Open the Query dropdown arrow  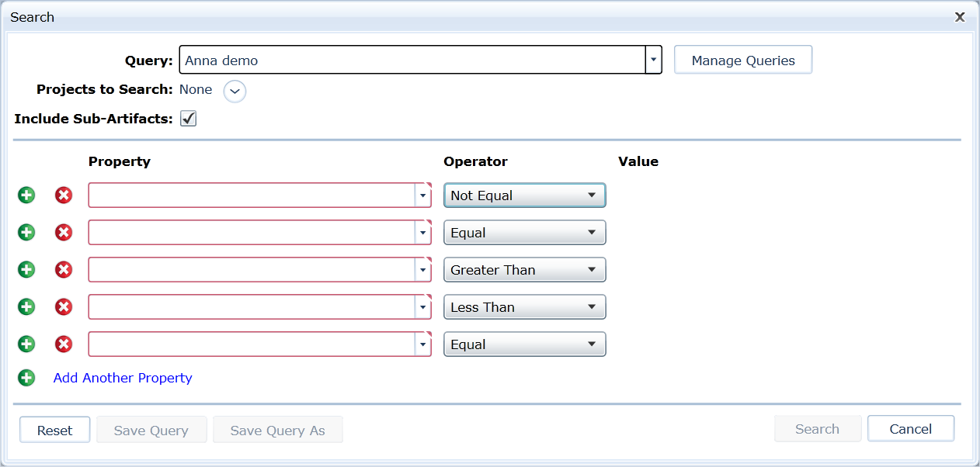point(654,60)
